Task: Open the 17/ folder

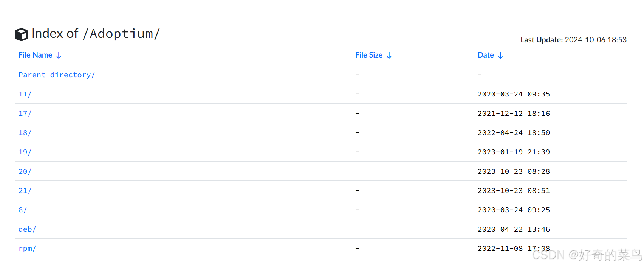Action: [25, 114]
